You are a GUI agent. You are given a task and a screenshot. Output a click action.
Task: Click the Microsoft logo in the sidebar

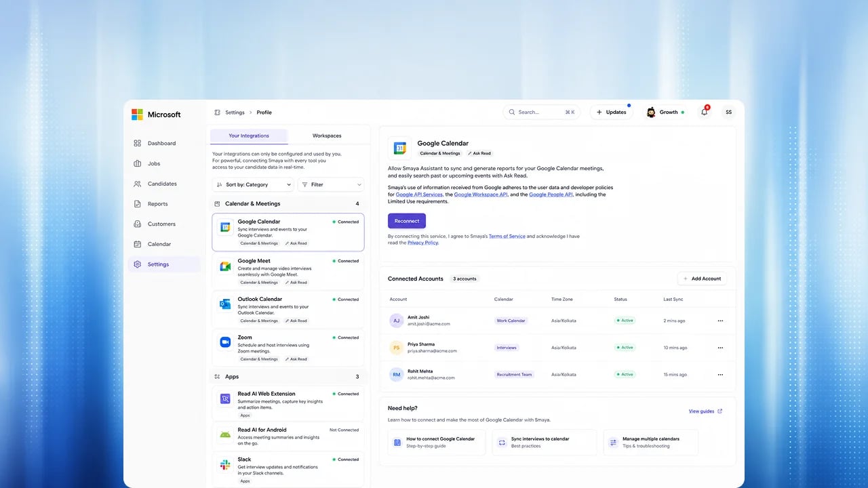pyautogui.click(x=137, y=115)
